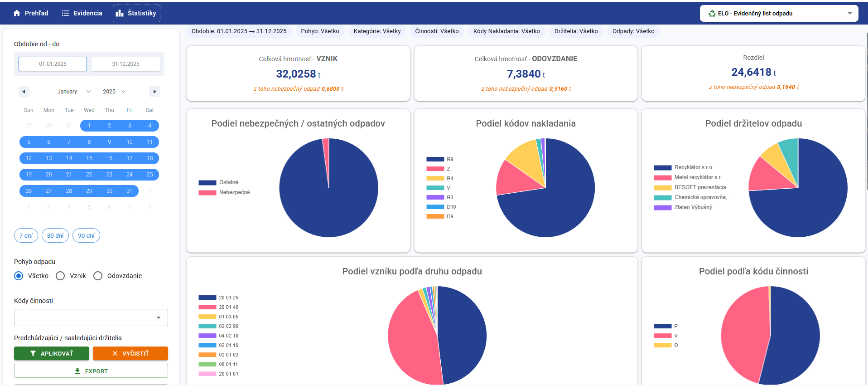Open the 2025 year dropdown
868x386 pixels.
pos(114,92)
